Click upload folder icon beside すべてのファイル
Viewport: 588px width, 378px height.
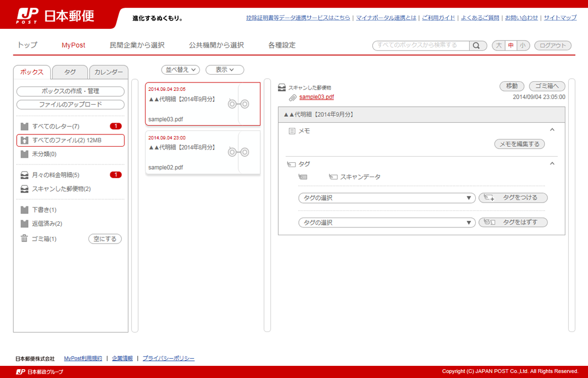click(24, 140)
